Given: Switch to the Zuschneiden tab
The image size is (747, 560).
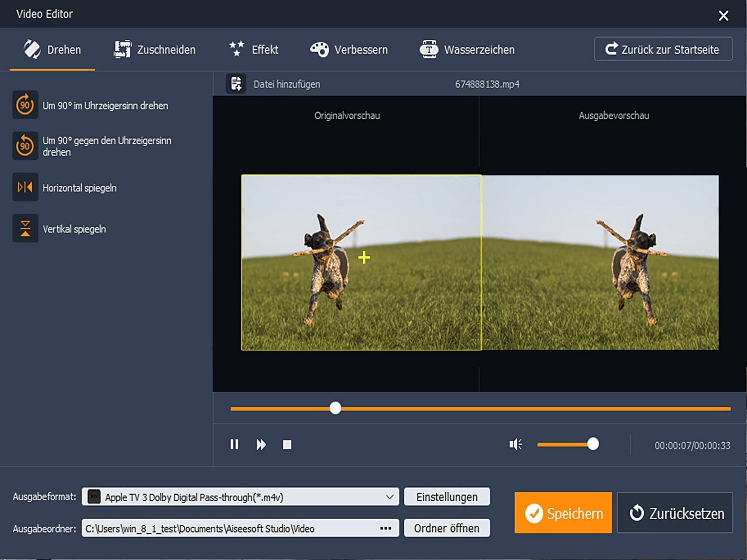Looking at the screenshot, I should pyautogui.click(x=155, y=50).
